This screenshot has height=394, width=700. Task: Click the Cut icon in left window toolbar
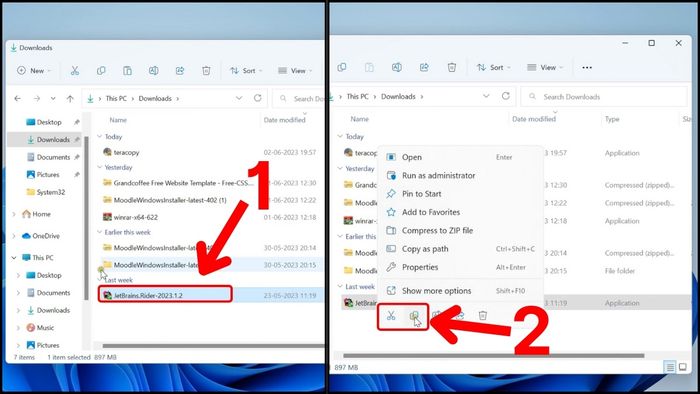click(75, 71)
